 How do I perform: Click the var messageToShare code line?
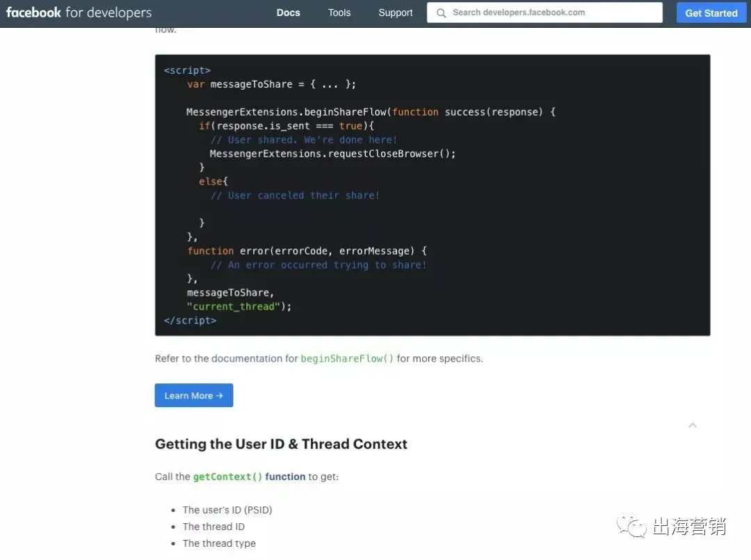(x=271, y=84)
